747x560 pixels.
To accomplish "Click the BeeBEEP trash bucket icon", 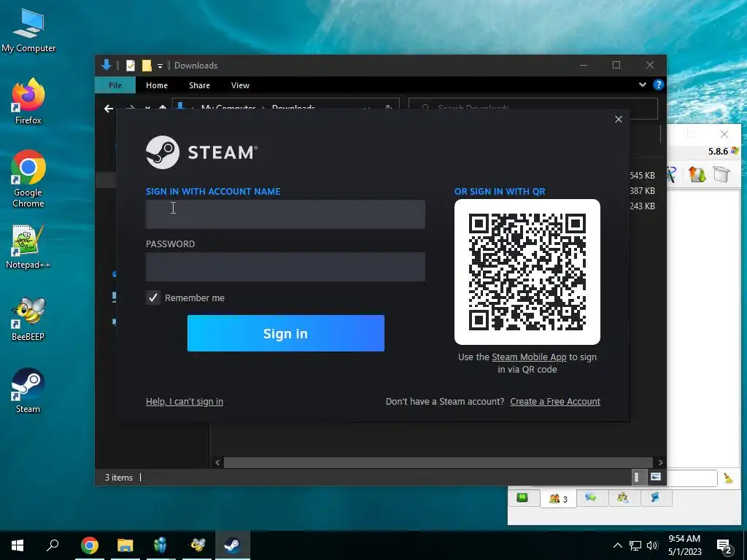I will click(x=721, y=174).
